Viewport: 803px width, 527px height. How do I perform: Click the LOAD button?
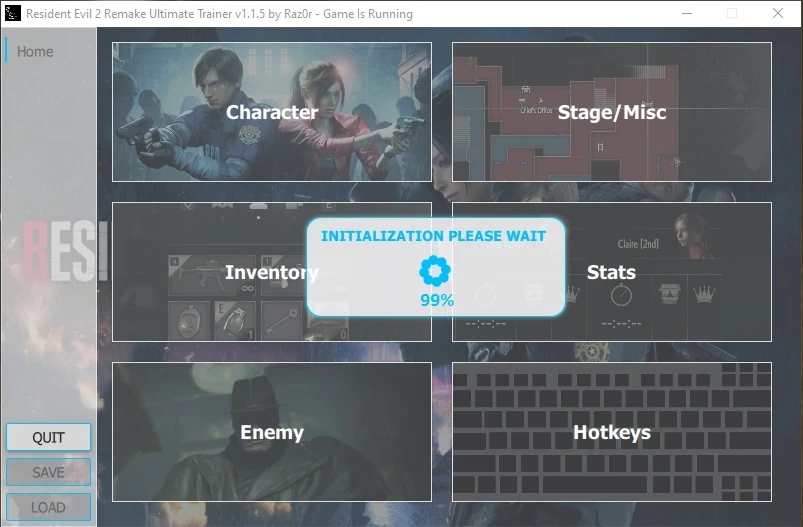click(x=48, y=507)
